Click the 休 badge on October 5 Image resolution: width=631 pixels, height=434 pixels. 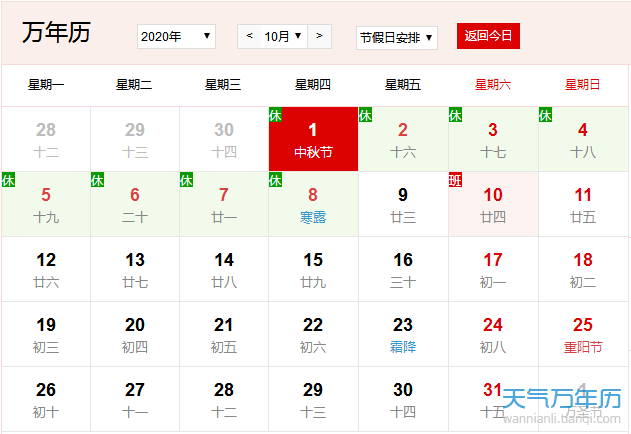pos(9,180)
